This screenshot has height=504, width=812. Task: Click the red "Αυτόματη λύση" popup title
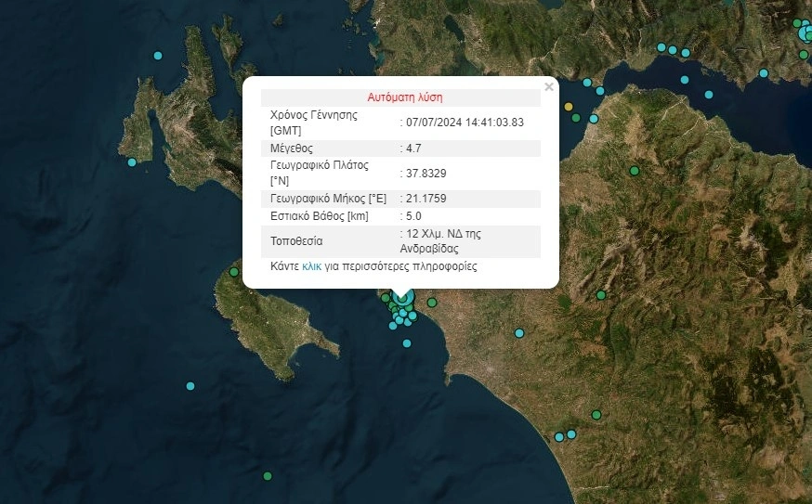[x=405, y=97]
